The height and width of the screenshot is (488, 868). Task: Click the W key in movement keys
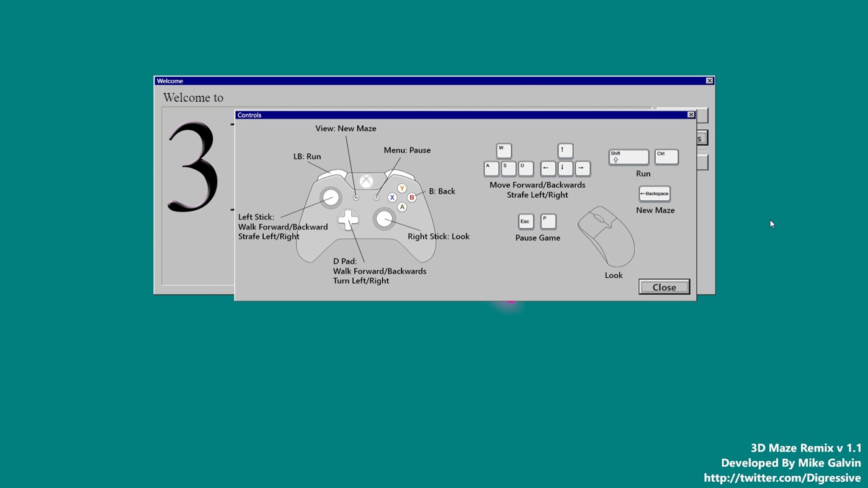point(503,150)
